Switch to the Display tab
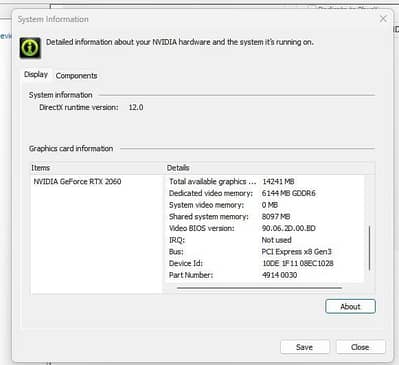399x365 pixels. (x=36, y=74)
